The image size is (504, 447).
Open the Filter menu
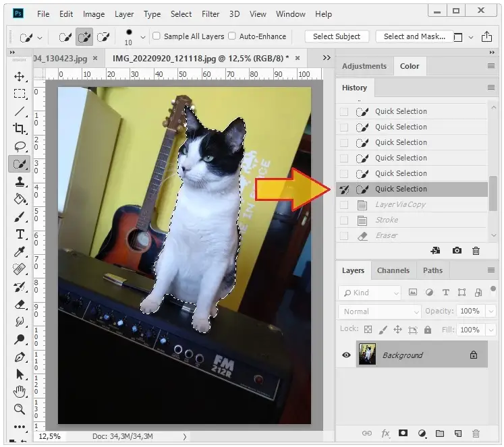click(x=211, y=14)
